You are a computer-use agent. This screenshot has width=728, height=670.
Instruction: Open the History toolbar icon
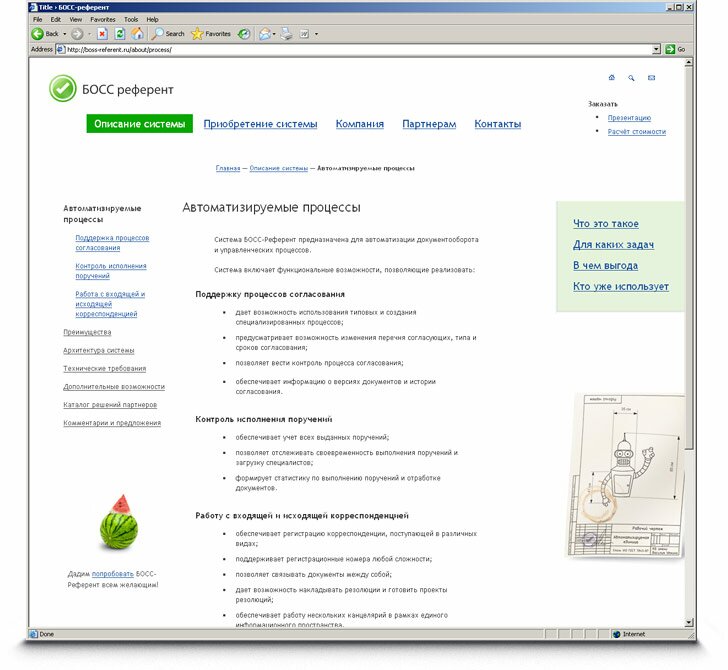pos(244,34)
